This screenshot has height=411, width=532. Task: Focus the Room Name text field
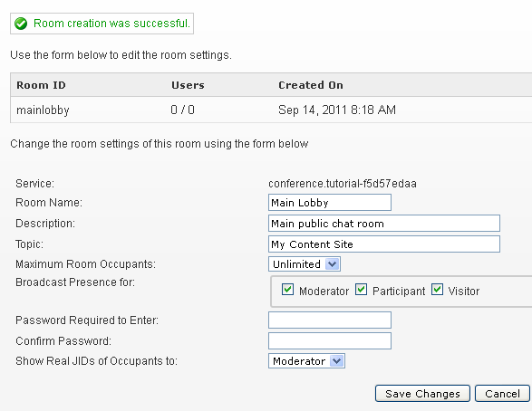tap(330, 202)
